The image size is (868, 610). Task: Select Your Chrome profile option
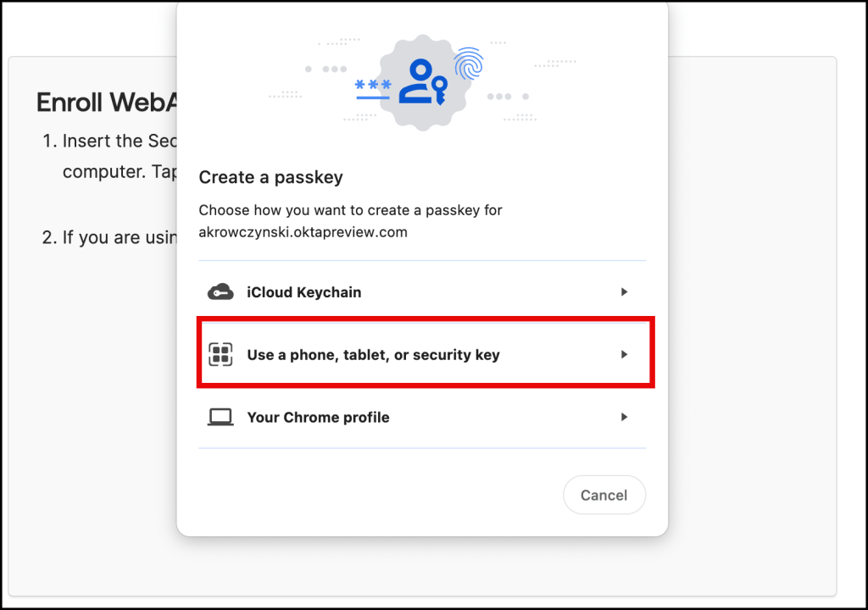click(x=318, y=418)
